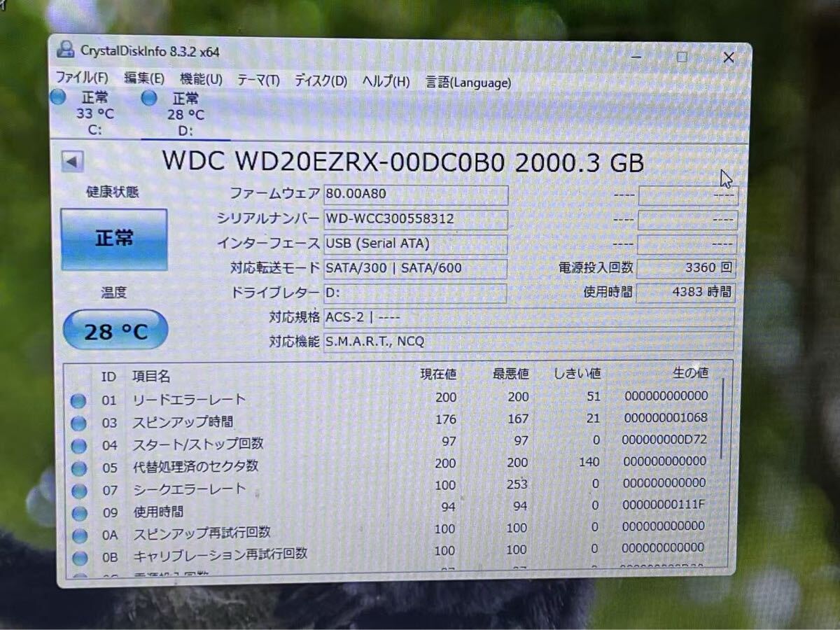Click the CrystalDiskInfo title bar app icon
The image size is (840, 630).
pos(66,49)
